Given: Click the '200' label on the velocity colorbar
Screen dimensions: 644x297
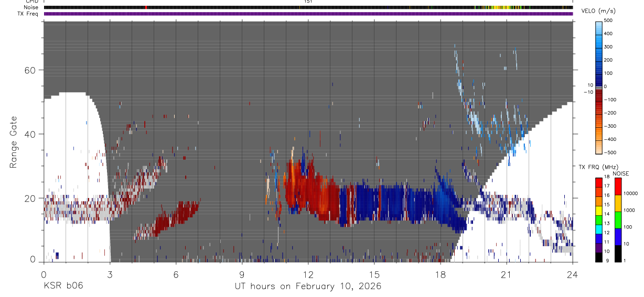Looking at the screenshot, I should [609, 60].
